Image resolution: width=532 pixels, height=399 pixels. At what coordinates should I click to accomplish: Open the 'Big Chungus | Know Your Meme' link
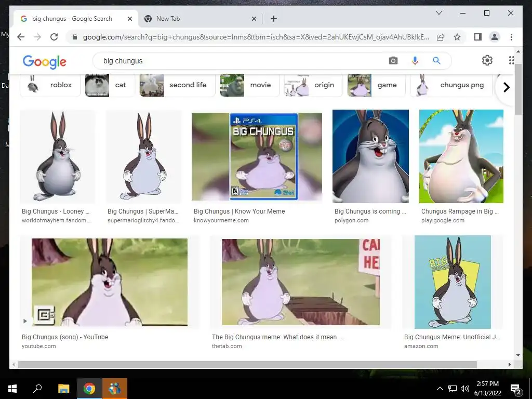[x=239, y=211]
